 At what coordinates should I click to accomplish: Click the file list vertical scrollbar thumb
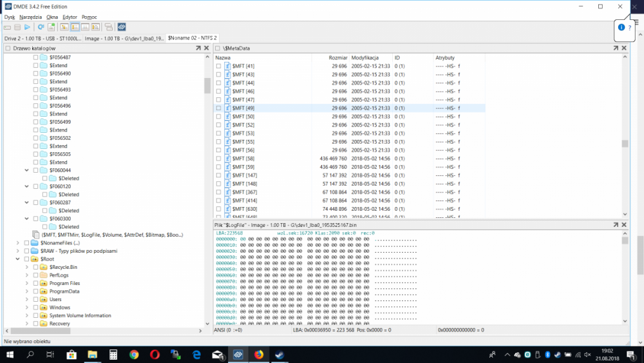pyautogui.click(x=625, y=144)
